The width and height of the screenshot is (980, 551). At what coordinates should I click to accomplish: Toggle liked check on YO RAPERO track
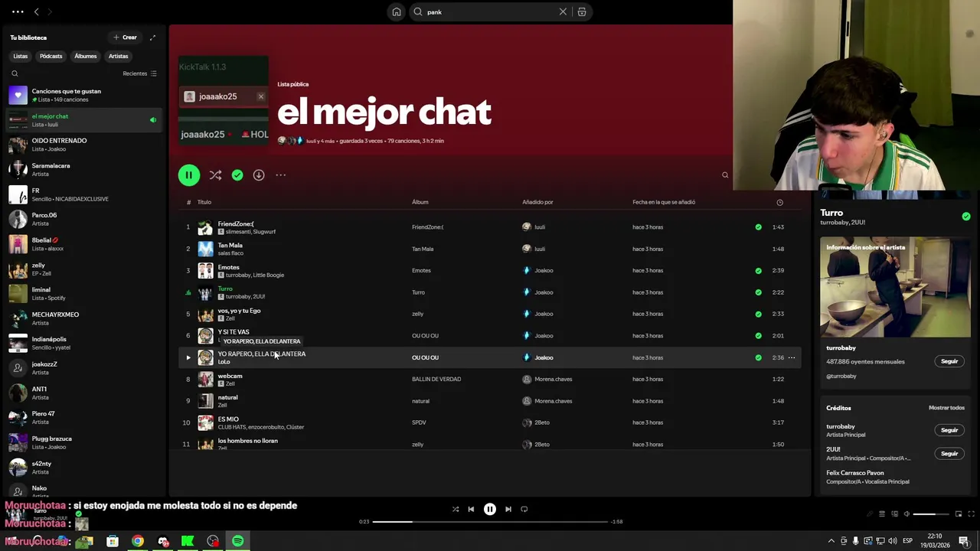click(758, 357)
